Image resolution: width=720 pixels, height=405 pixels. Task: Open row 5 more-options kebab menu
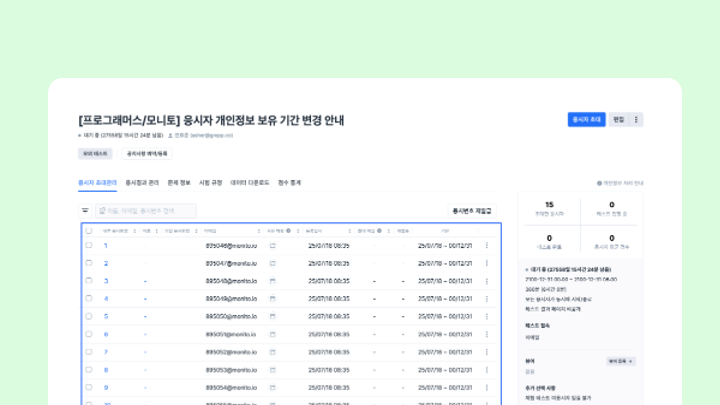(487, 316)
